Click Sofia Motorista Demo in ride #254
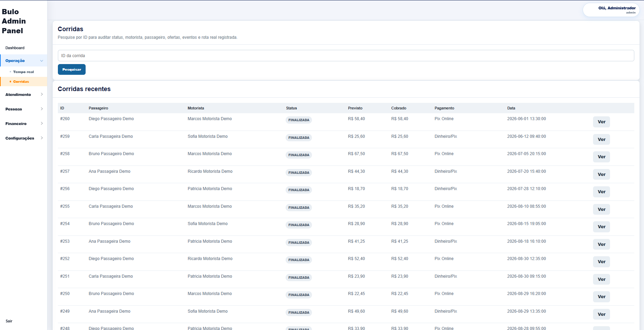Viewport: 644px width, 330px height. point(208,224)
